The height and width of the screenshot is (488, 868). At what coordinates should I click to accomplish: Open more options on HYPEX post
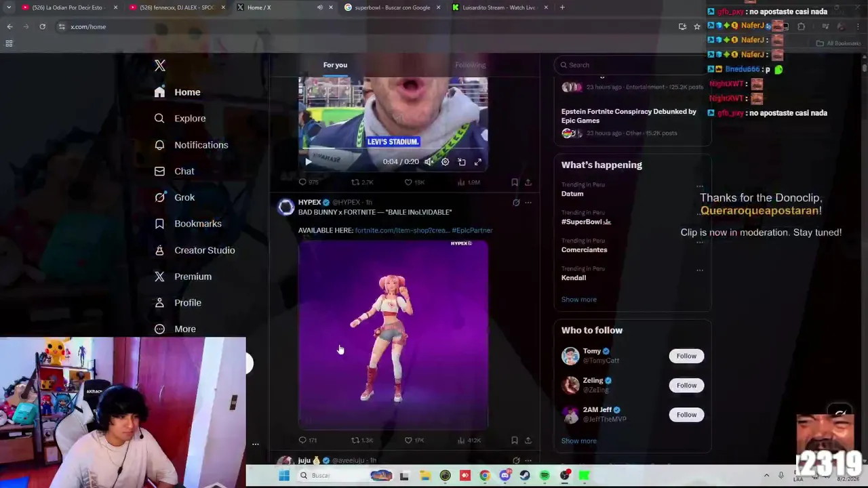(528, 202)
